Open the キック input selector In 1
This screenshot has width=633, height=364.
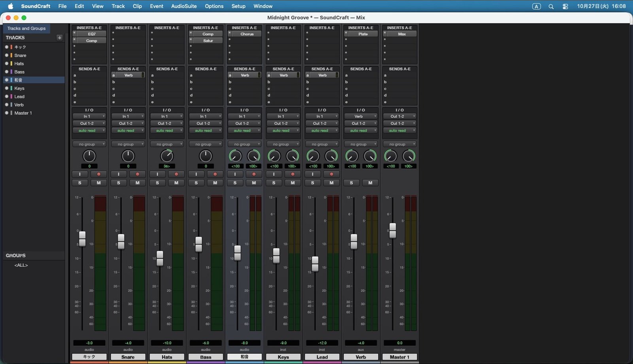[x=89, y=116]
